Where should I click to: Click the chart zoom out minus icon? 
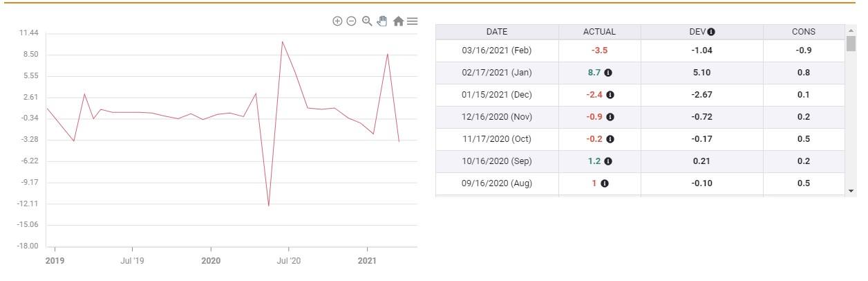(x=351, y=21)
